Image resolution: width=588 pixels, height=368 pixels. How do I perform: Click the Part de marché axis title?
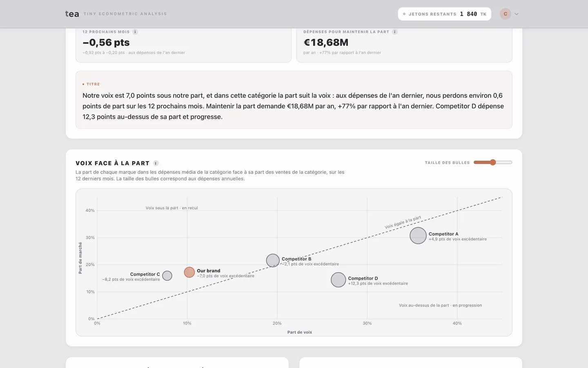click(x=80, y=258)
